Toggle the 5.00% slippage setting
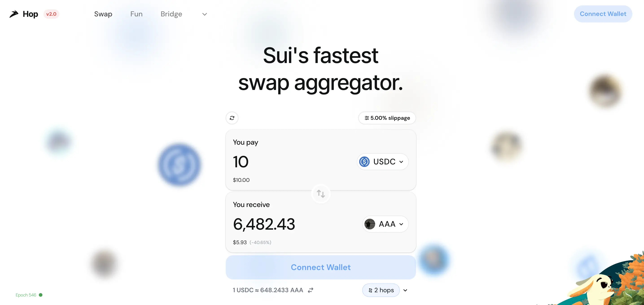644x305 pixels. coord(386,118)
